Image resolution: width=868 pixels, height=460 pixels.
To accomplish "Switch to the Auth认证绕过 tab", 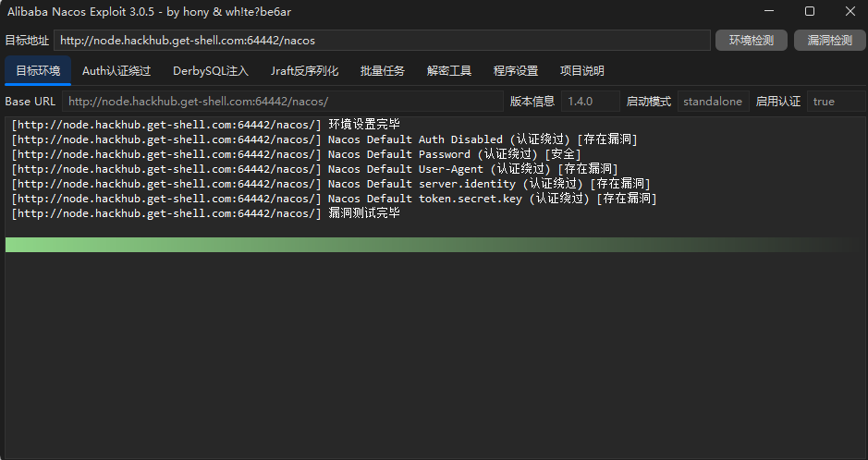I will pyautogui.click(x=116, y=71).
